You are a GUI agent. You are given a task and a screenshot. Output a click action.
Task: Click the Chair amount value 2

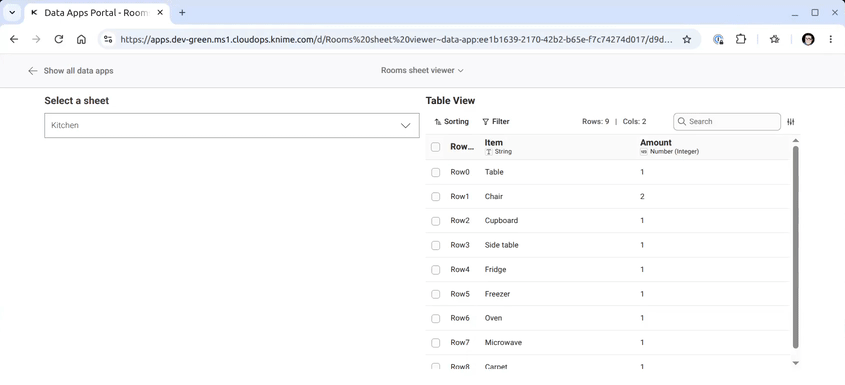tap(642, 196)
